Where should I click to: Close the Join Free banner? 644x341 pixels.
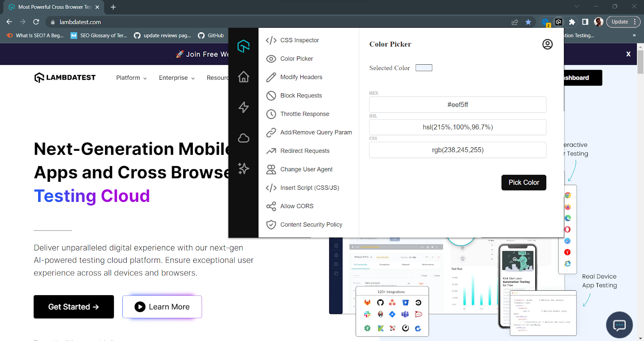(x=628, y=54)
